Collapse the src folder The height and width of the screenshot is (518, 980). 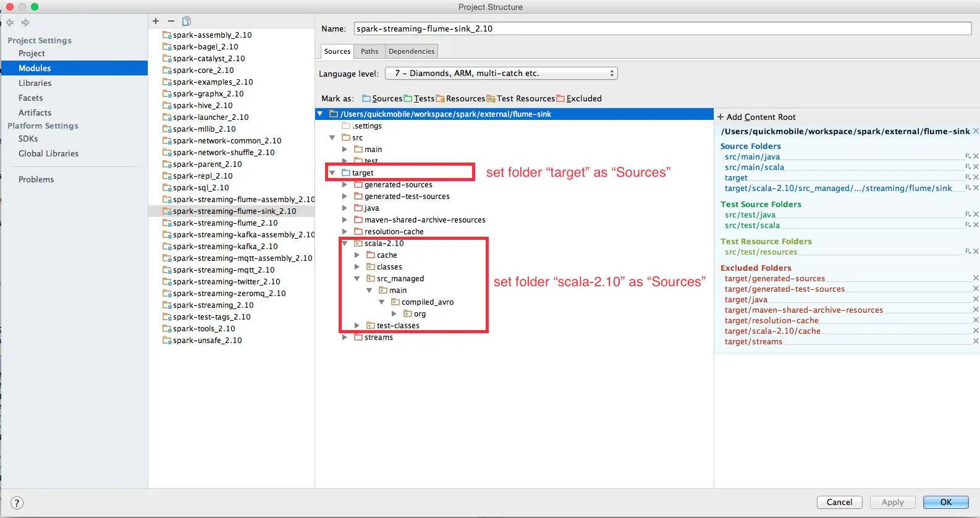coord(332,138)
